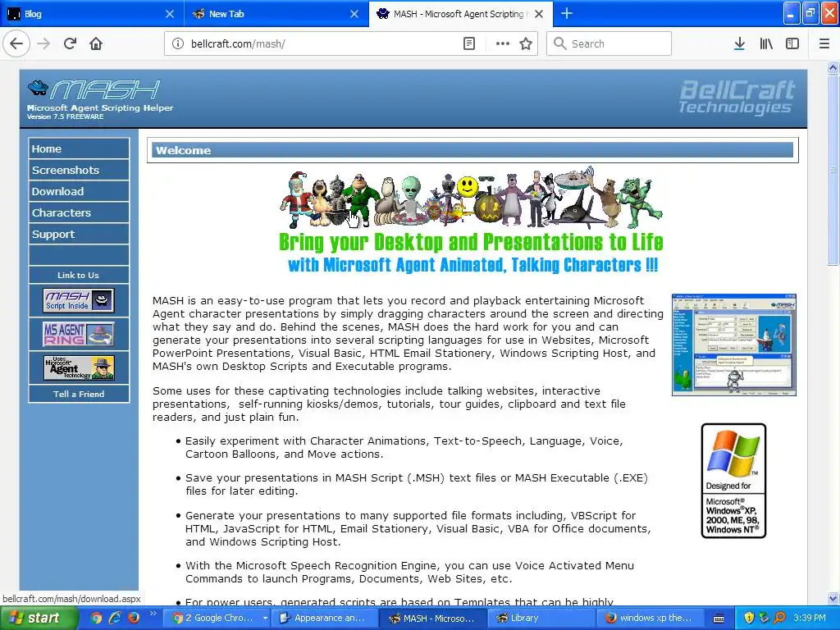Close the MASH tab
This screenshot has height=630, width=840.
[x=539, y=14]
